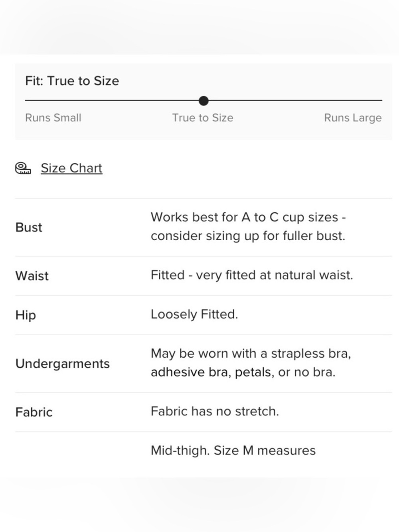Viewport: 399px width, 532px height.
Task: Open the Size Chart link
Action: coord(71,168)
